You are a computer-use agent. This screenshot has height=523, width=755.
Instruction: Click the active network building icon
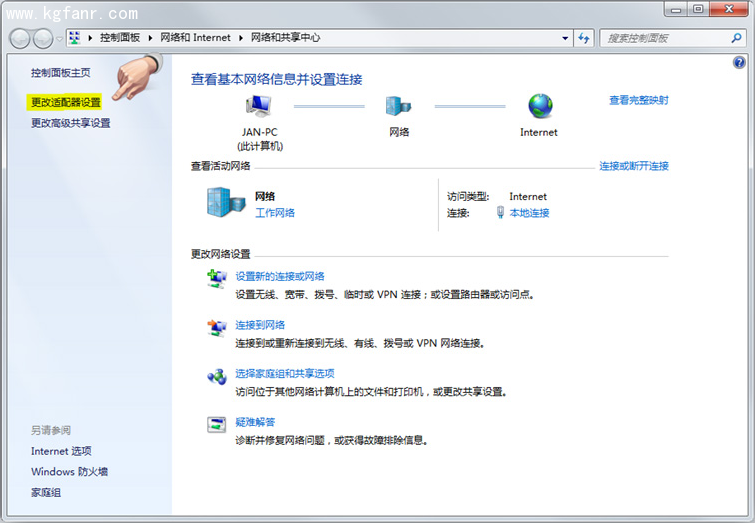click(x=224, y=202)
